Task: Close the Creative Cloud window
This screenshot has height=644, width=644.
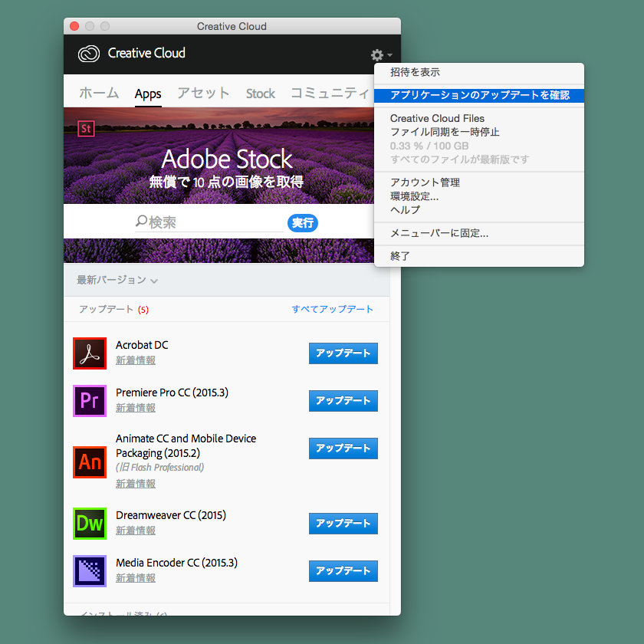Action: [x=74, y=26]
